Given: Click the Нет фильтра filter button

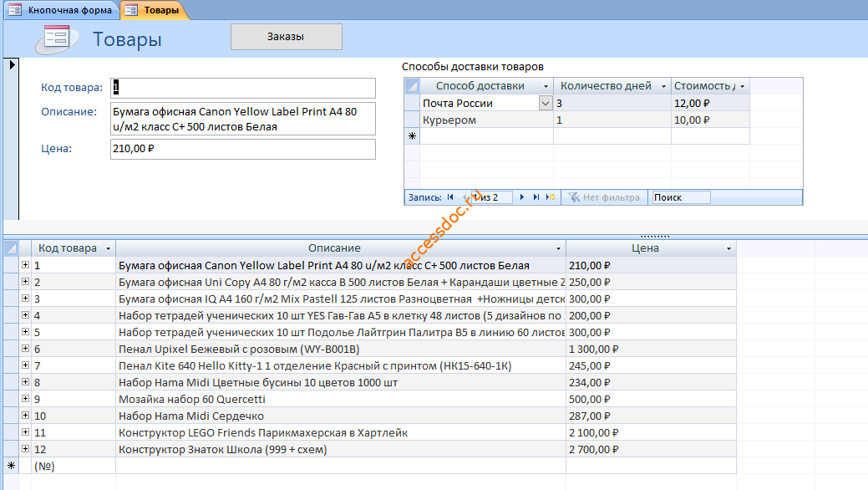Looking at the screenshot, I should pyautogui.click(x=605, y=197).
